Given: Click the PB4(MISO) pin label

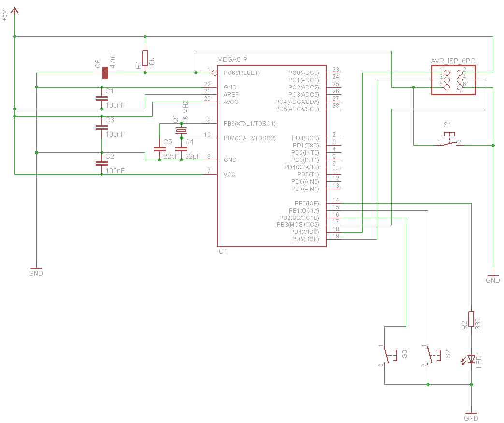Looking at the screenshot, I should tap(305, 232).
